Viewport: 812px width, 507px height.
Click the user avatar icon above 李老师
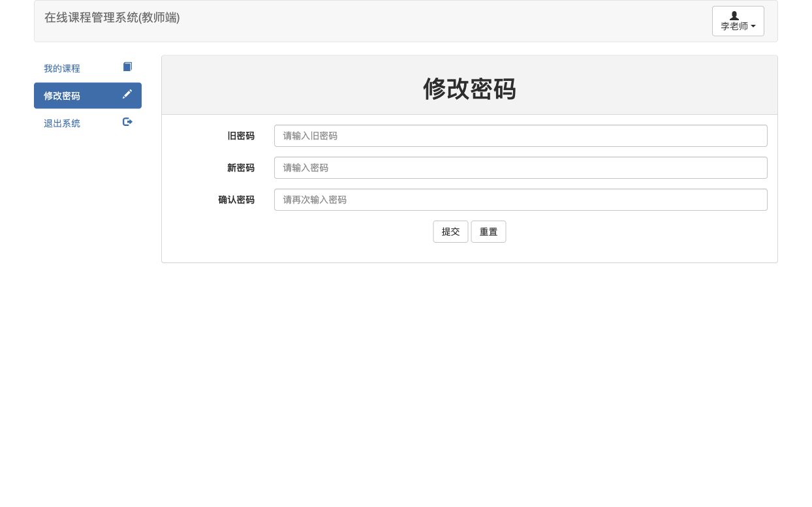pyautogui.click(x=734, y=16)
